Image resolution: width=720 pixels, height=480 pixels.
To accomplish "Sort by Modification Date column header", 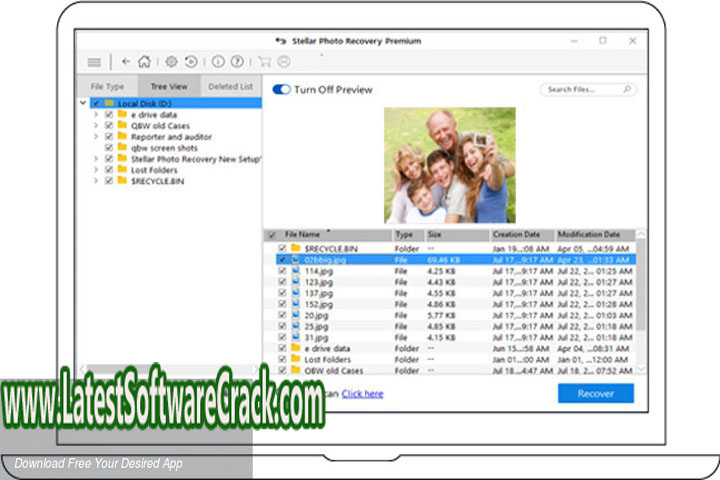I will point(595,235).
